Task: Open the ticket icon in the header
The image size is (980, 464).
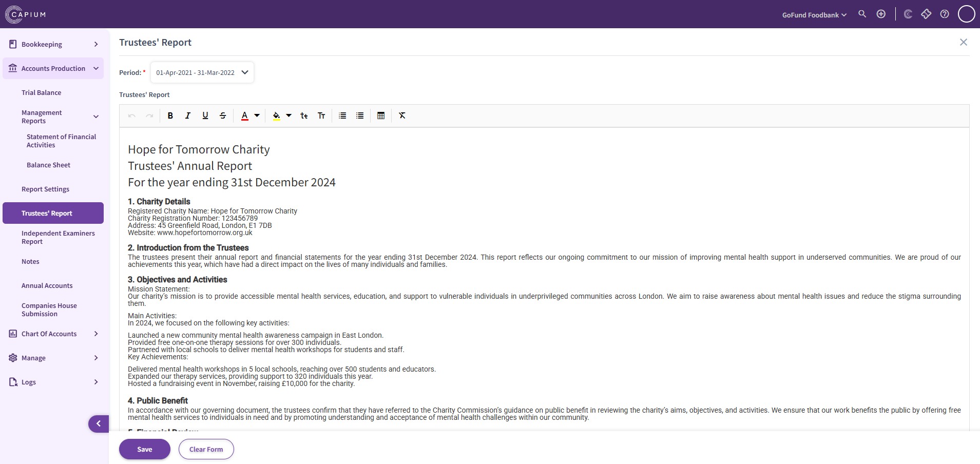Action: [926, 14]
